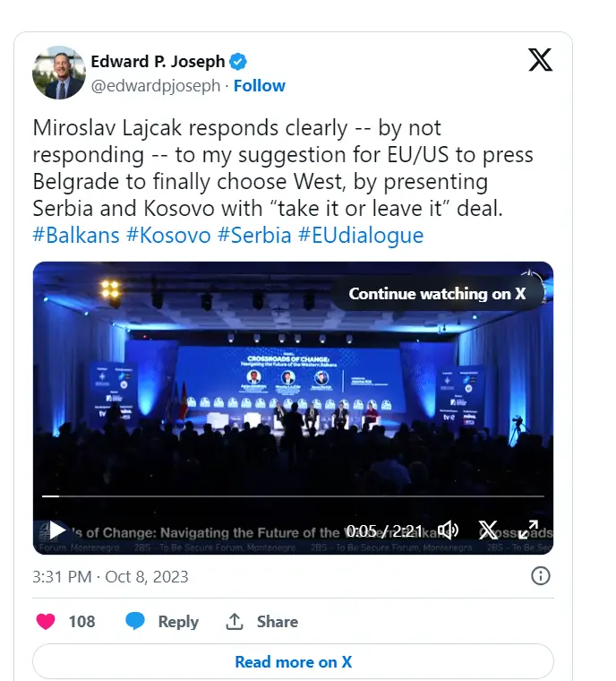Follow @edwardpjoseph account

(x=259, y=86)
